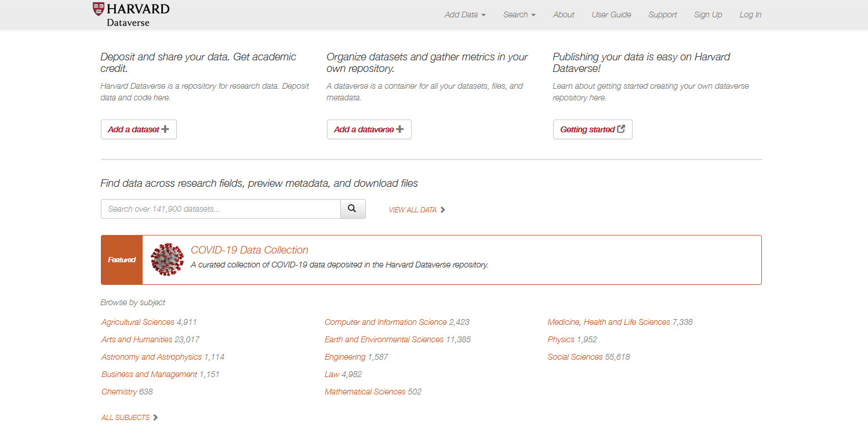Browse Agricultural Sciences subject
This screenshot has width=868, height=438.
coord(137,322)
